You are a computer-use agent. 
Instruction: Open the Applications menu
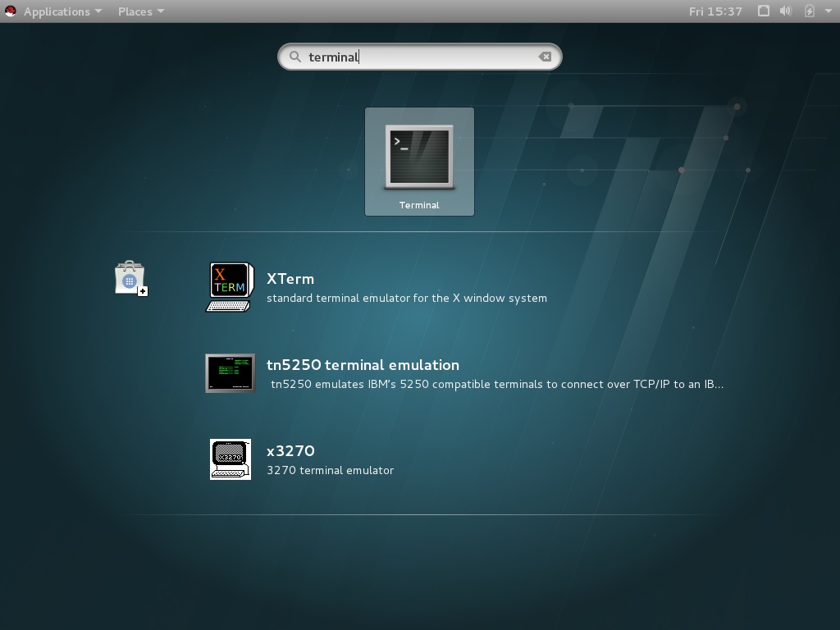pyautogui.click(x=62, y=11)
